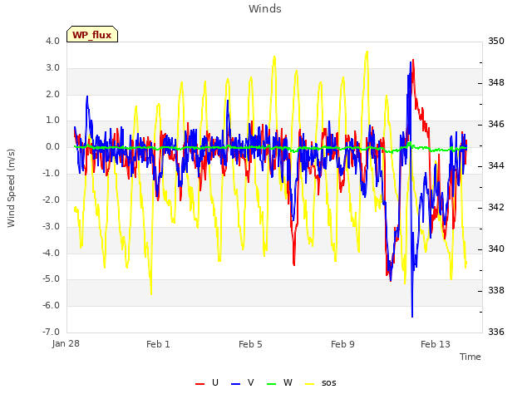Click the green W legend swatch
Viewport: 532px width, 399px height.
tap(272, 384)
